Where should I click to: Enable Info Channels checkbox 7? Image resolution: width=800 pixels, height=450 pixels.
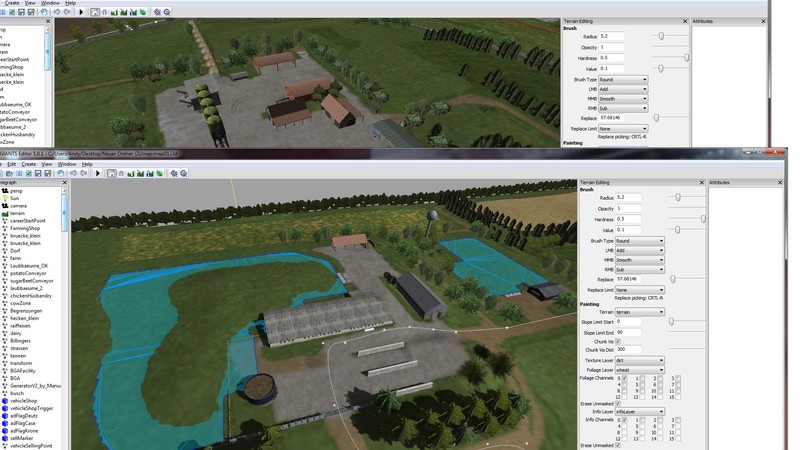(678, 426)
